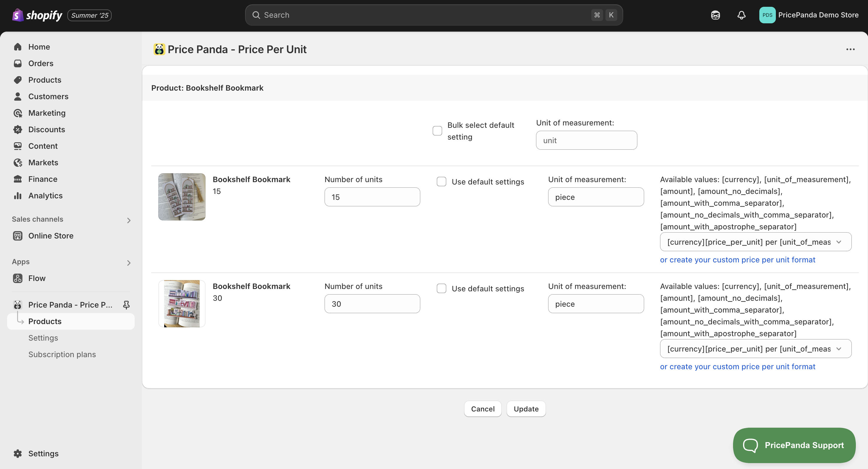Image resolution: width=868 pixels, height=469 pixels.
Task: Click PricePanda Demo Store name
Action: [818, 15]
